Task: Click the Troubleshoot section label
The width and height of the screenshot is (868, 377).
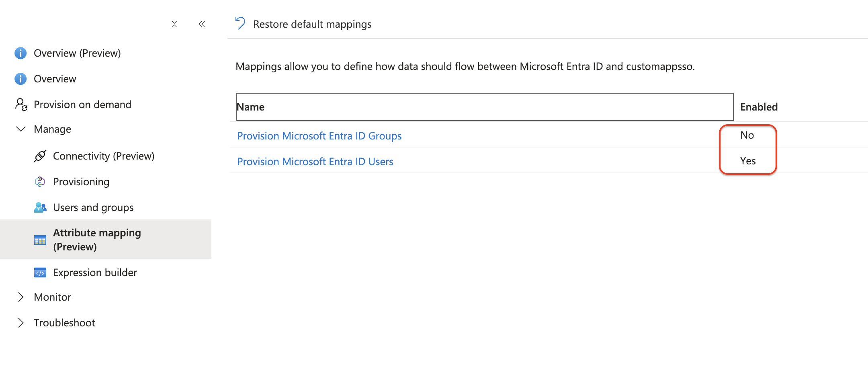Action: pos(64,323)
